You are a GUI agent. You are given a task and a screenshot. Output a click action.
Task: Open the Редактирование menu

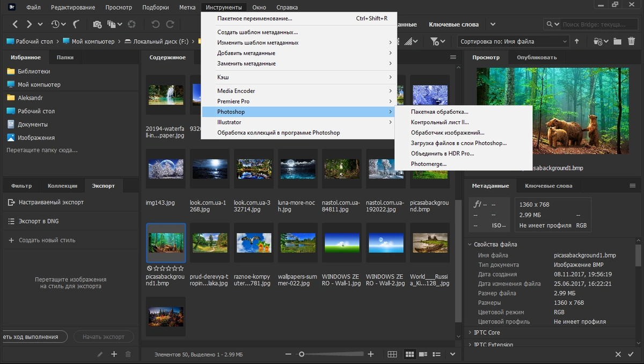[72, 8]
